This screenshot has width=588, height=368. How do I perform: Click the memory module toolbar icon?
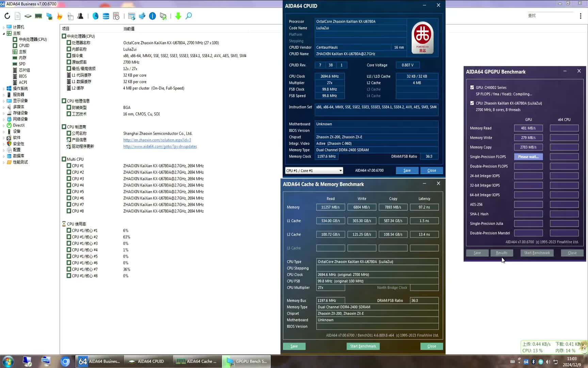38,16
